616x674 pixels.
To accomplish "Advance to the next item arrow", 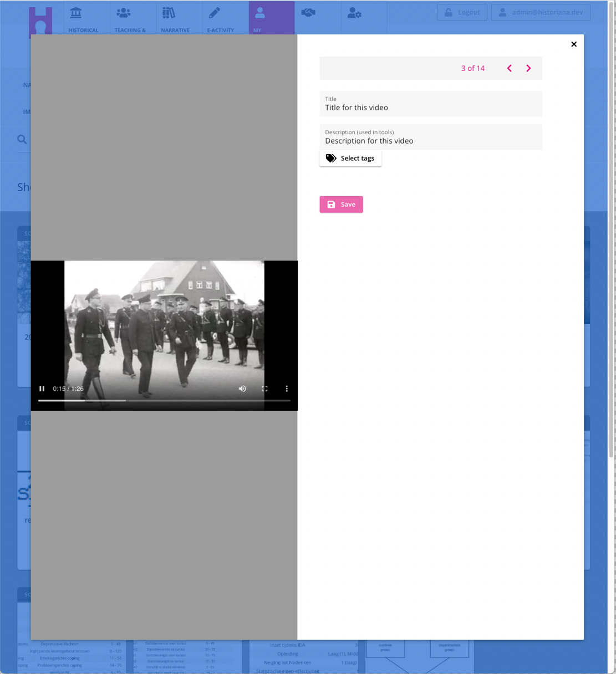I will tap(528, 68).
